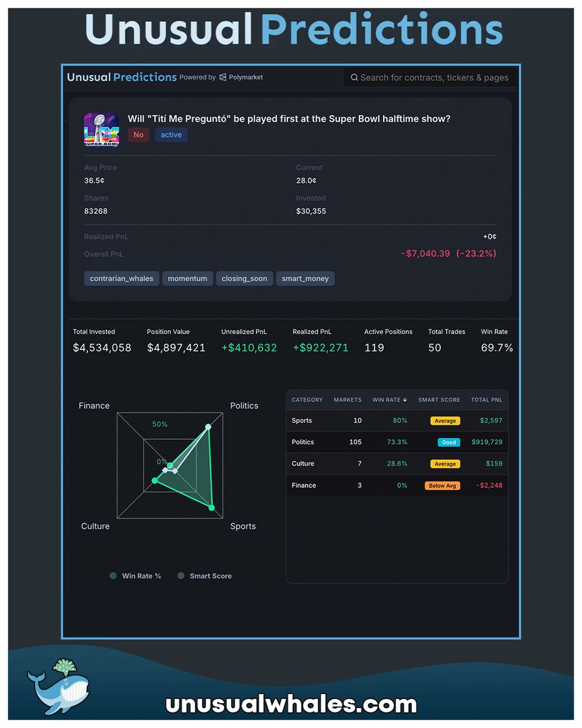The image size is (582, 728).
Task: Click the 73.3% Politics win rate cell
Action: pyautogui.click(x=397, y=442)
